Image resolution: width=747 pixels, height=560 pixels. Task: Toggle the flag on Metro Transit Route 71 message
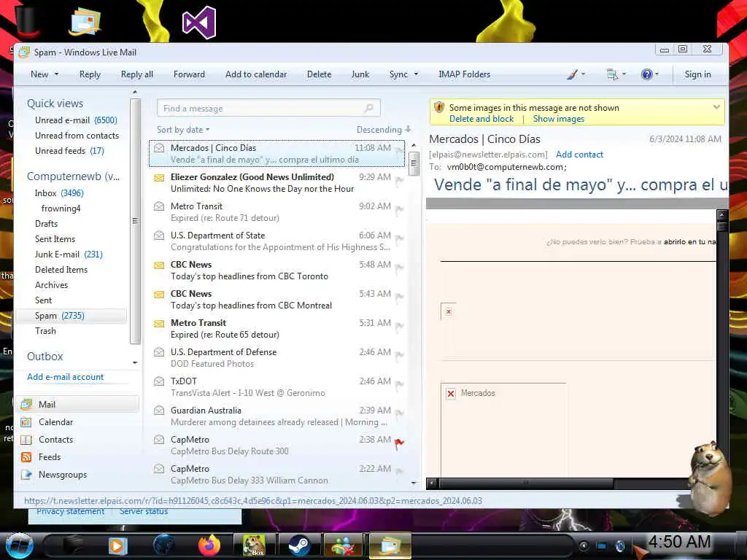(x=399, y=210)
